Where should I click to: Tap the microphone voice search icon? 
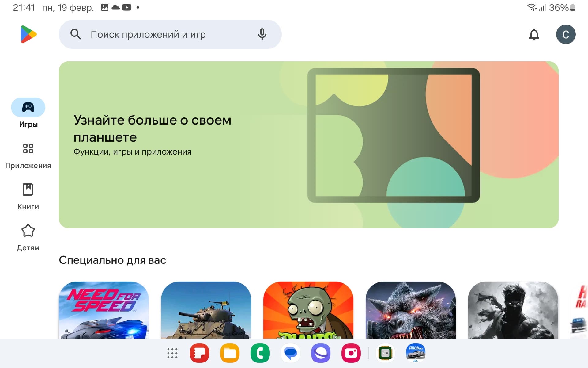tap(262, 34)
